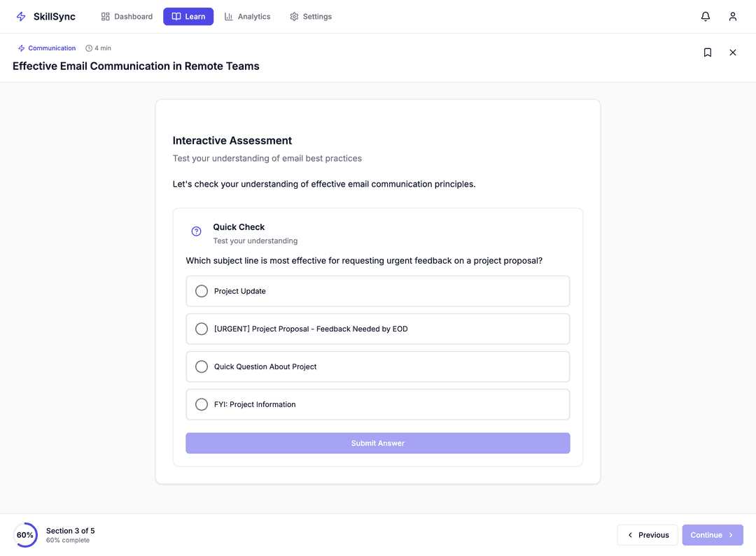Click Continue to the next section
Viewport: 756px width, 556px height.
[x=713, y=535]
